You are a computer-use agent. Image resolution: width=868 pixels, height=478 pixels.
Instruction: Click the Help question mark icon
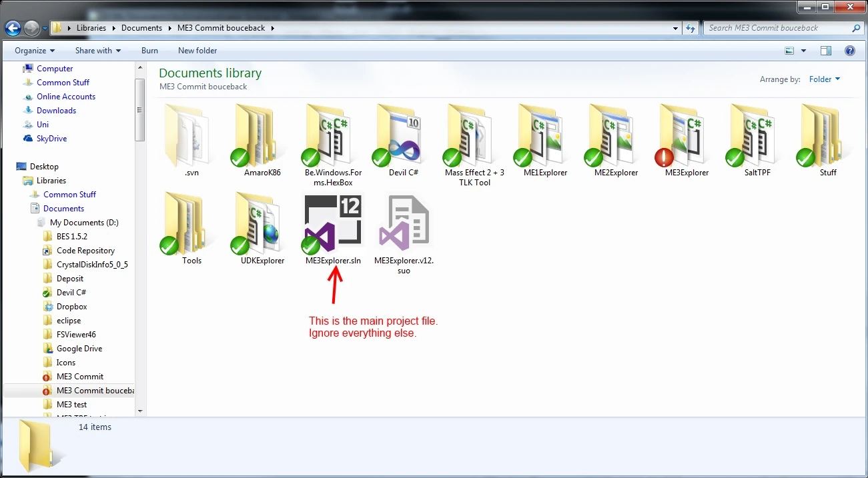click(x=849, y=51)
